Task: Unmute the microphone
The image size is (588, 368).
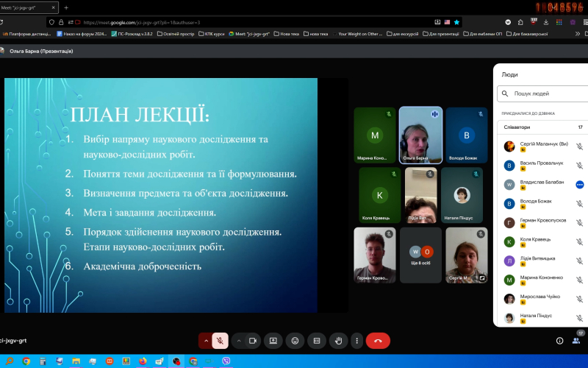Action: 220,341
